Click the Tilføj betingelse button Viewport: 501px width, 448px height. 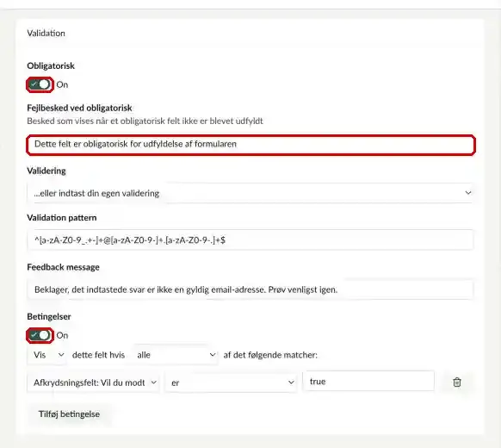[70, 414]
